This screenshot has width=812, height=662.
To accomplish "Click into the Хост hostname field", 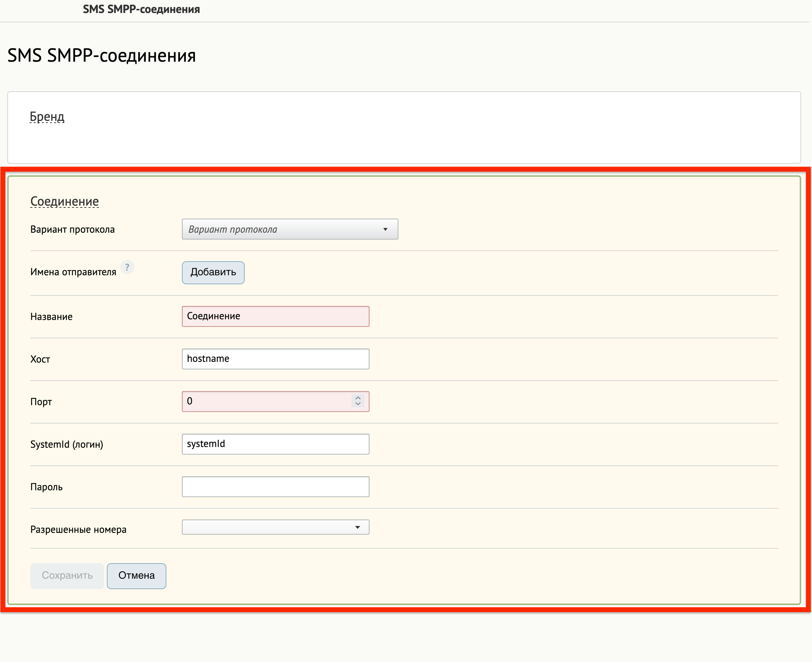I will (x=275, y=359).
